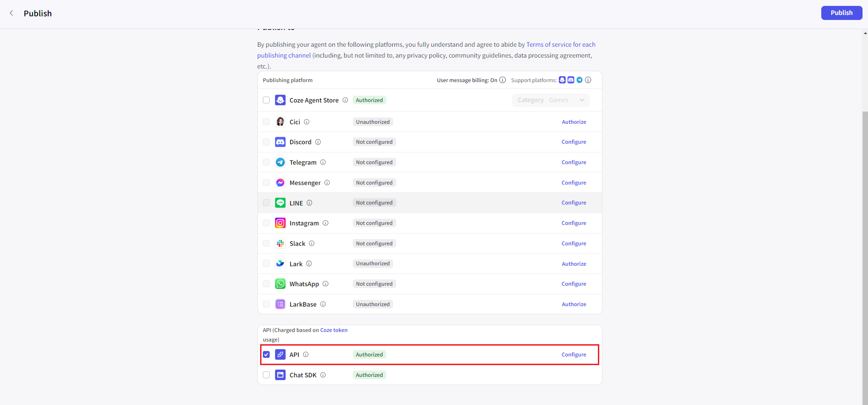
Task: Click the Authorized badge for Chat SDK
Action: [x=369, y=375]
